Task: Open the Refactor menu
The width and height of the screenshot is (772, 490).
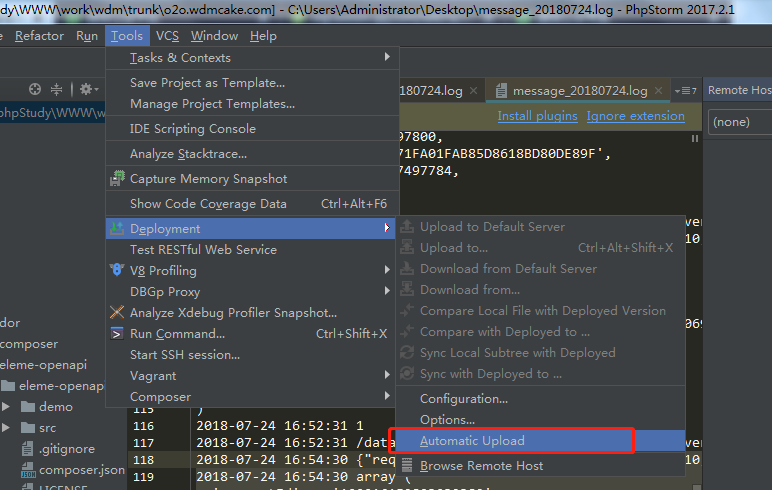Action: (39, 36)
